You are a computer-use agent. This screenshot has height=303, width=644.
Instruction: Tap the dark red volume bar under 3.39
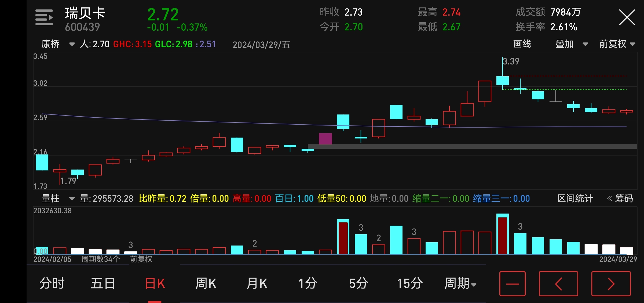503,236
